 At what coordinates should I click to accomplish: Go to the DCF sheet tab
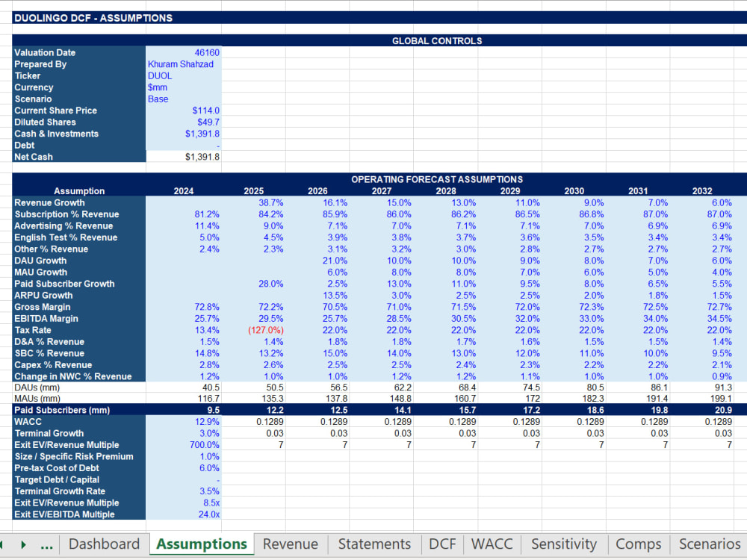click(x=442, y=544)
